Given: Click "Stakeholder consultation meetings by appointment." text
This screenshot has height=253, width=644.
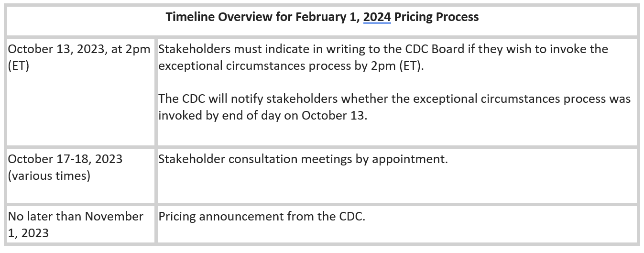Looking at the screenshot, I should coord(303,159).
